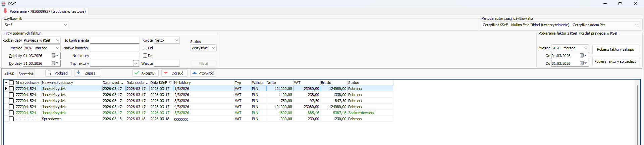
Task: Click the red Odrzuć arrow icon
Action: tap(166, 73)
